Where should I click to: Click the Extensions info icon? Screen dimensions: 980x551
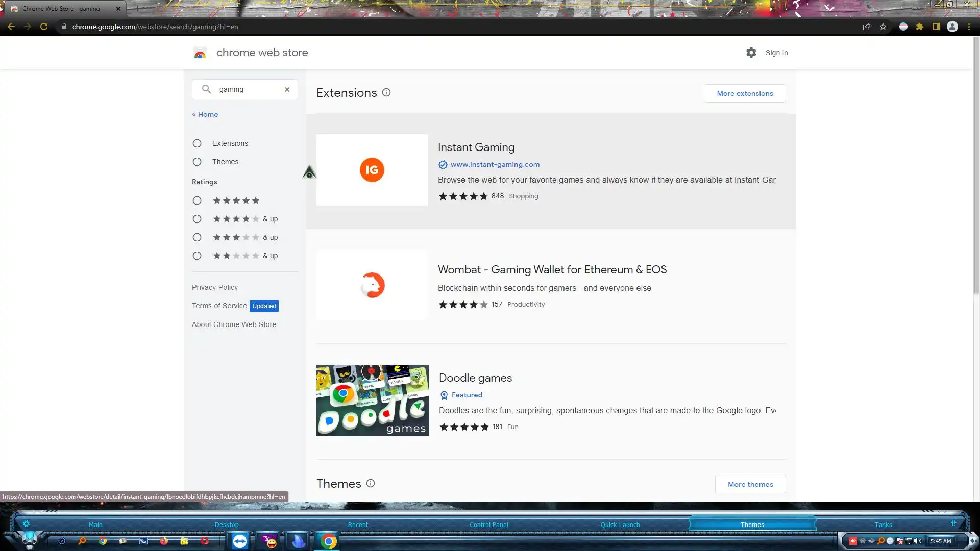pos(386,92)
